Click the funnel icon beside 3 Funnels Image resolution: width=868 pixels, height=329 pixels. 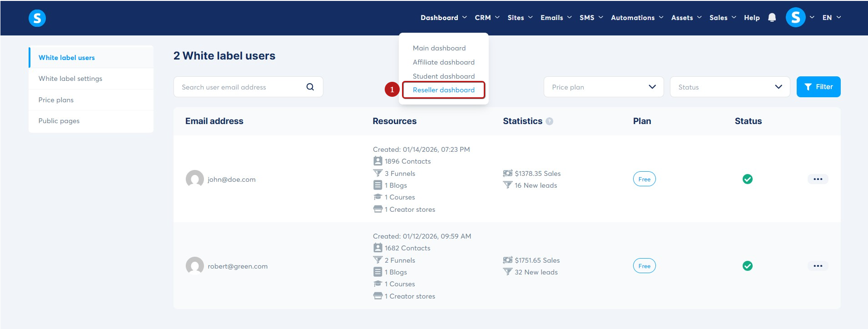(x=378, y=173)
